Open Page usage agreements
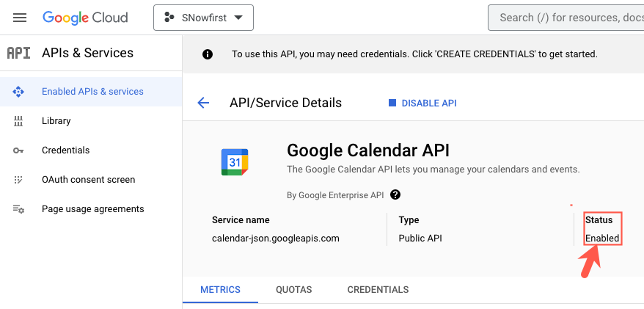644x309 pixels. click(91, 209)
